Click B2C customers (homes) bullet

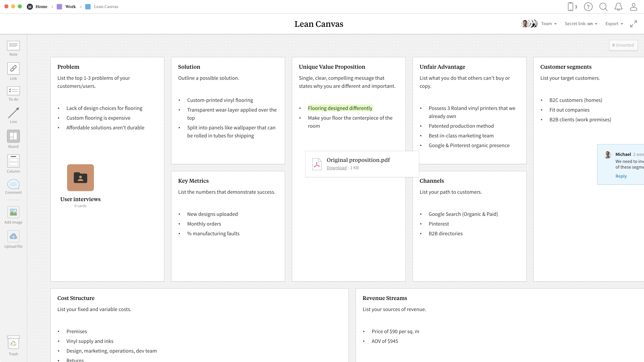(576, 100)
